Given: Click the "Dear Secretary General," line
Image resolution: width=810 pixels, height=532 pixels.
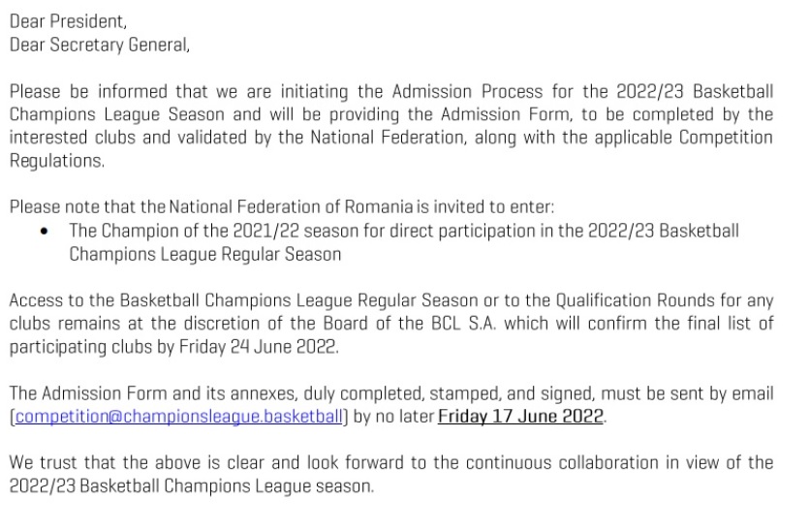Looking at the screenshot, I should click(100, 44).
